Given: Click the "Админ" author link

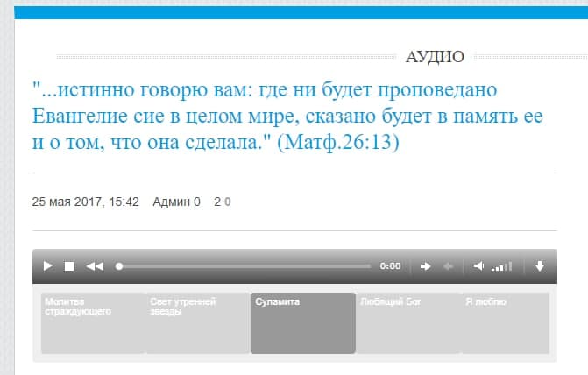Looking at the screenshot, I should point(171,202).
